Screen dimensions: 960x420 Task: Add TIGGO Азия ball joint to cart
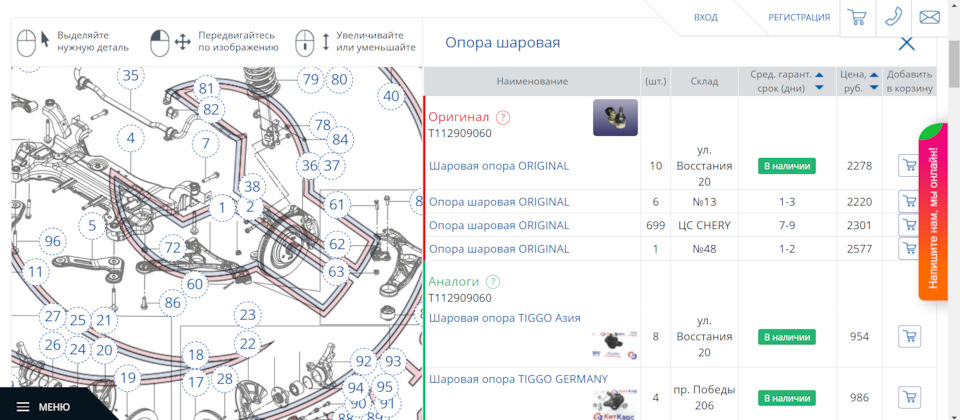[909, 337]
